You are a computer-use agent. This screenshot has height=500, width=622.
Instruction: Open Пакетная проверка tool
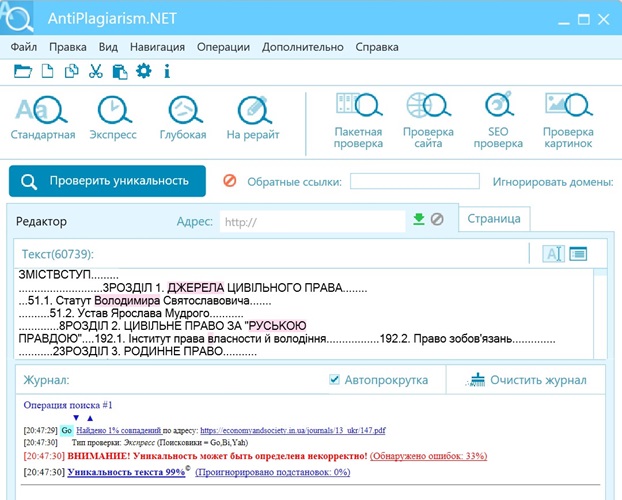coord(358,121)
